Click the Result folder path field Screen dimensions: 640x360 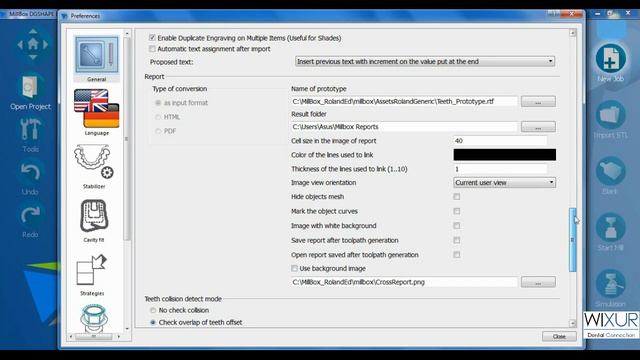tap(404, 127)
